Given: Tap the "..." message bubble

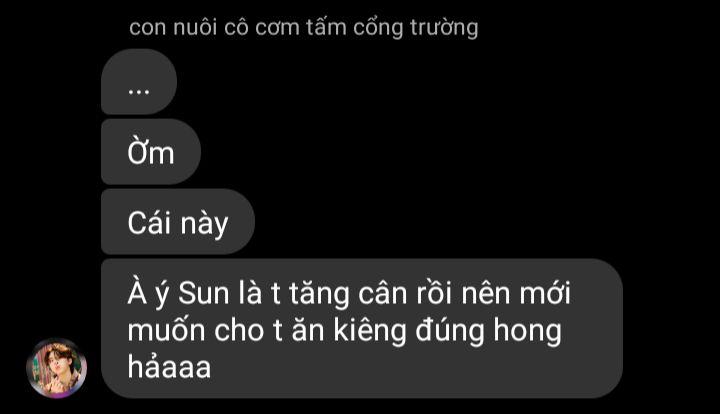Looking at the screenshot, I should [x=139, y=82].
